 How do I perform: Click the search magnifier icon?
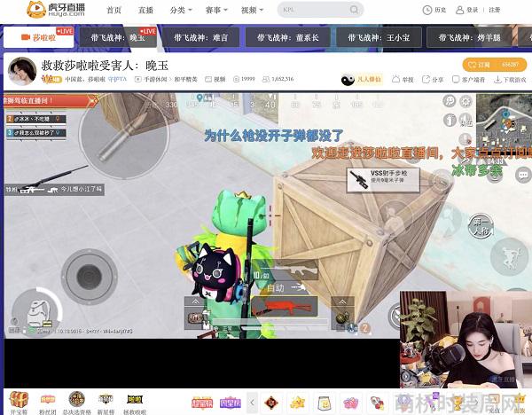point(354,10)
